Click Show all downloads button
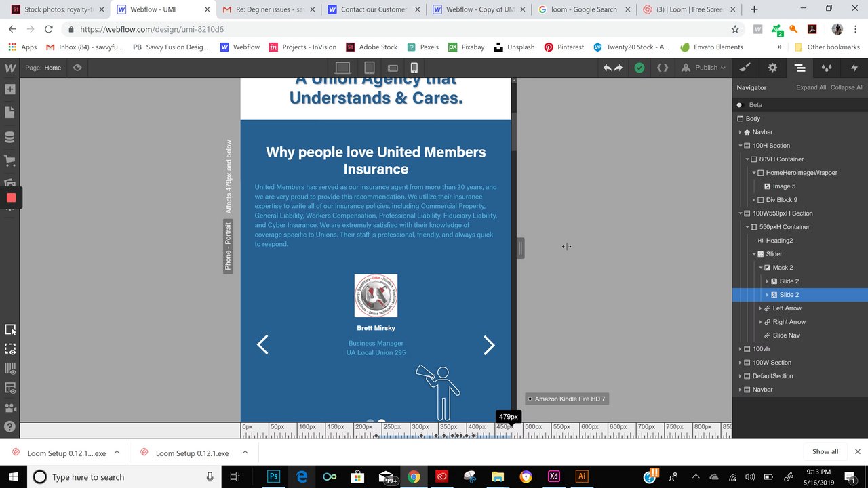The height and width of the screenshot is (488, 868). coord(825,451)
